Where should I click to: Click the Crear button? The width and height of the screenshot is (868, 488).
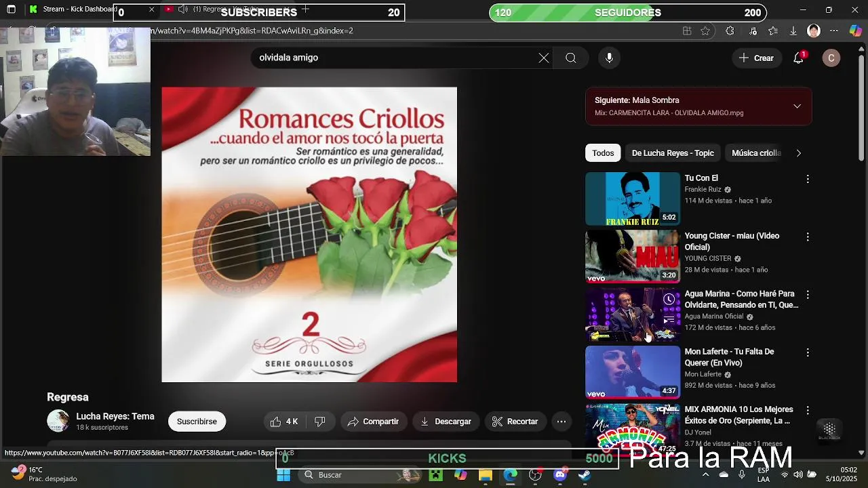tap(756, 58)
